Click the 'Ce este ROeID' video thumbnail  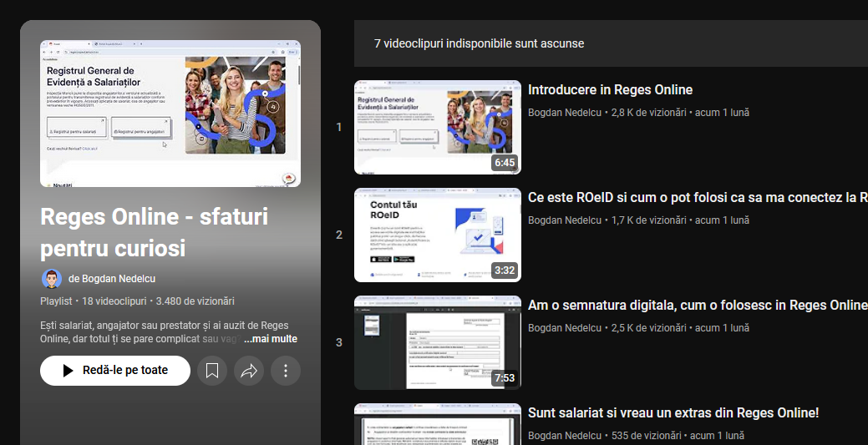pyautogui.click(x=437, y=235)
